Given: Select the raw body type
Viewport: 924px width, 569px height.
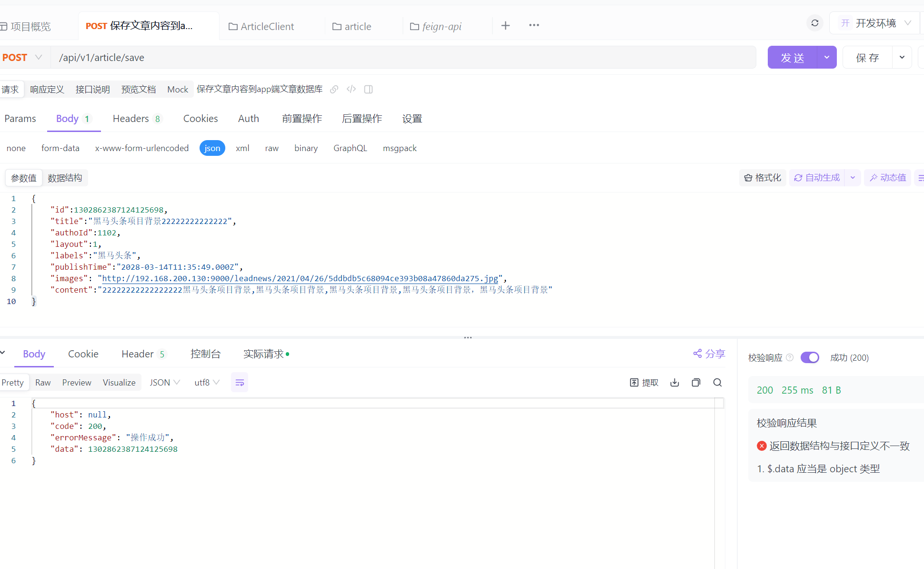Looking at the screenshot, I should point(271,148).
